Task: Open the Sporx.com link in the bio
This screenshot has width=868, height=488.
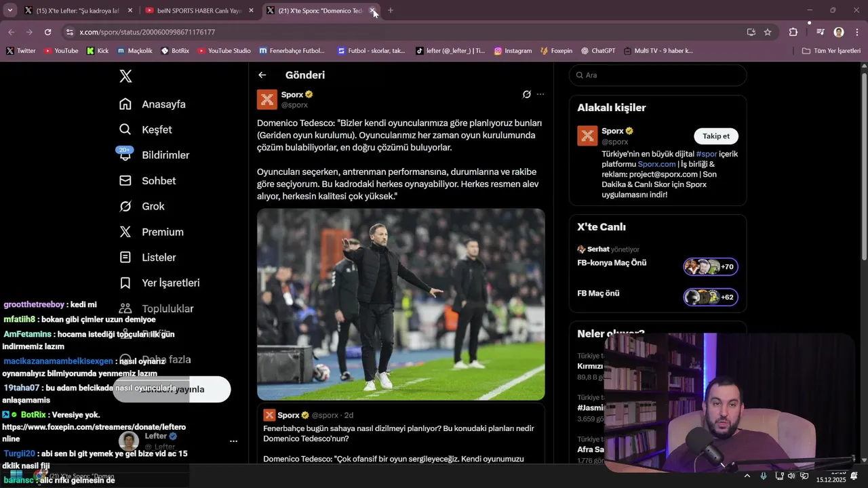Action: pyautogui.click(x=656, y=164)
